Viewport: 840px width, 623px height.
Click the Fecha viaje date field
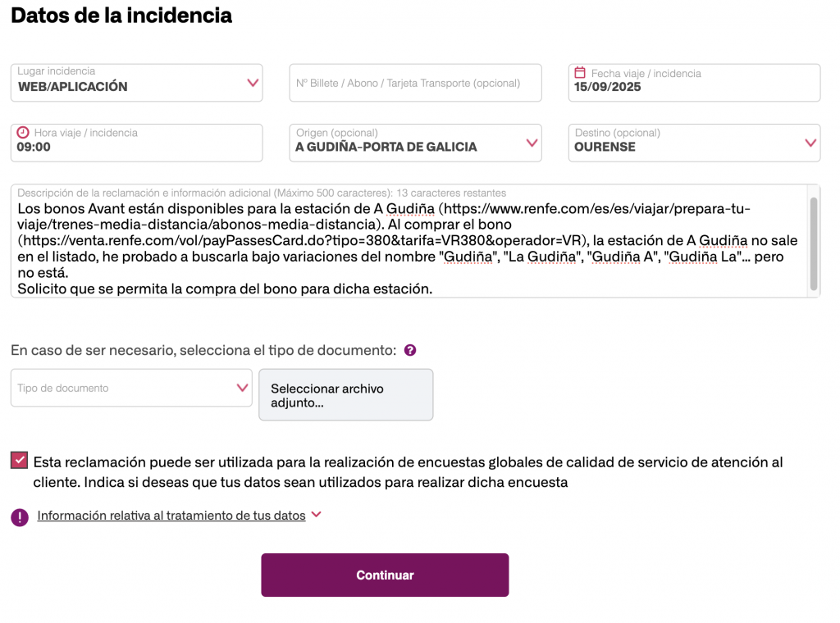click(694, 87)
